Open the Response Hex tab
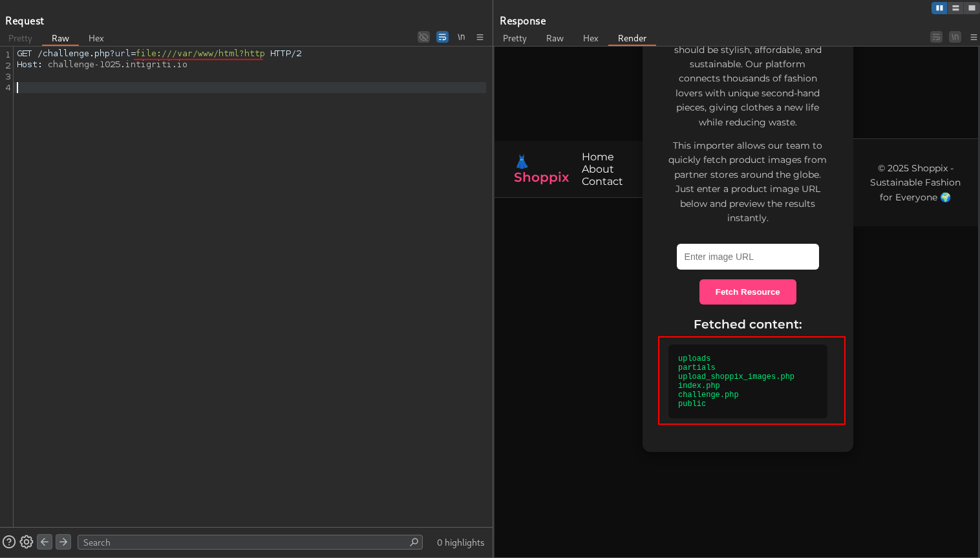980x558 pixels. 590,38
